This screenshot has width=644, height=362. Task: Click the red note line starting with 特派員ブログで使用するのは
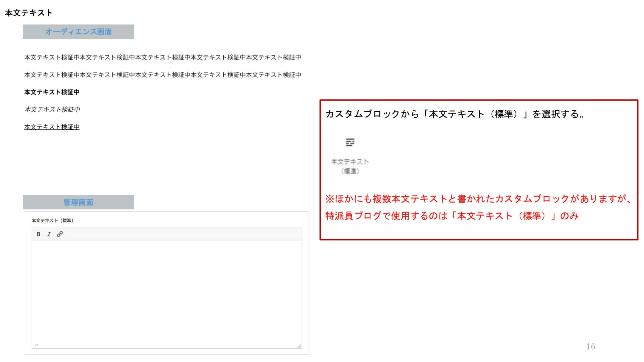point(452,216)
